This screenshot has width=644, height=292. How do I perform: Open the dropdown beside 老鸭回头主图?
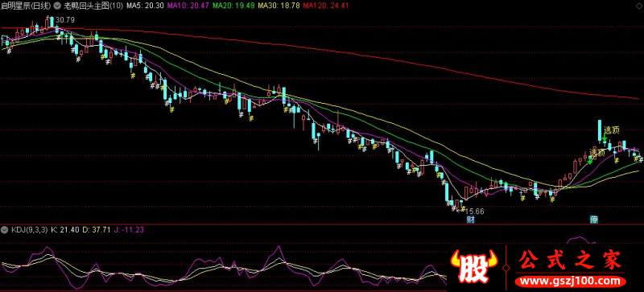pos(56,6)
